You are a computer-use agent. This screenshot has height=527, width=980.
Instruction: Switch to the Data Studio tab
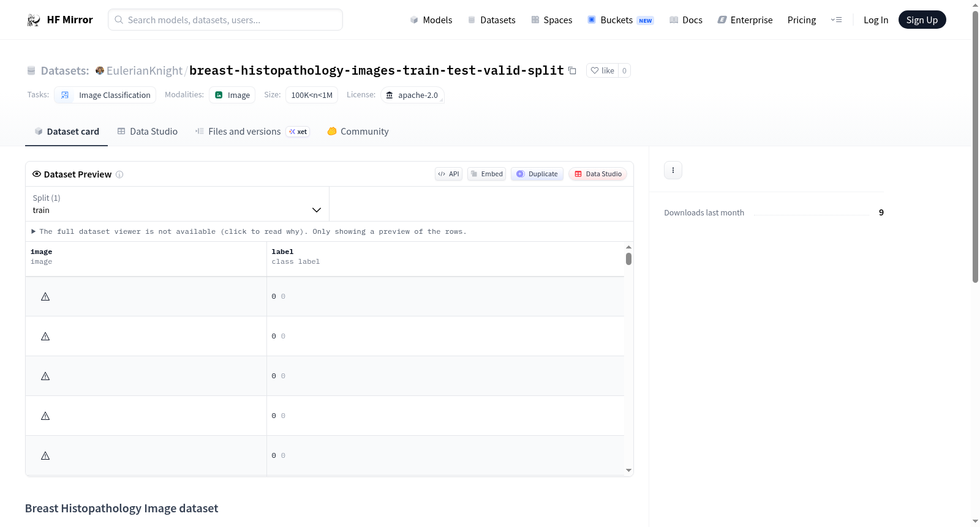148,132
